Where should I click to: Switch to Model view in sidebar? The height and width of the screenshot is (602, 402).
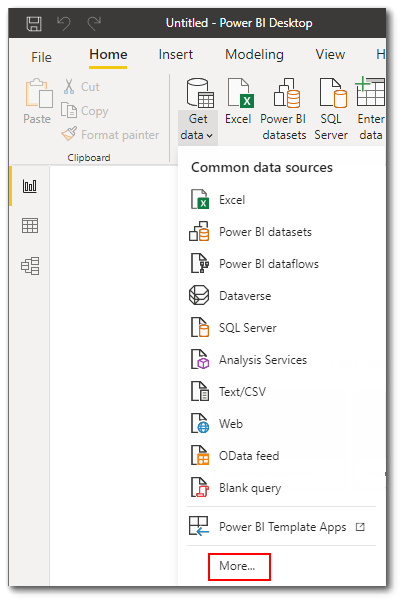(30, 266)
